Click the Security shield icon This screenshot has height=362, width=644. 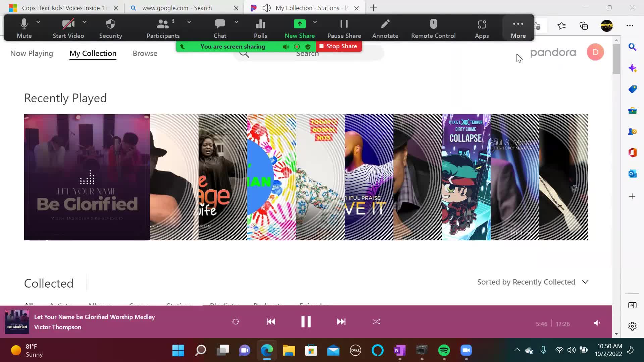(x=110, y=24)
